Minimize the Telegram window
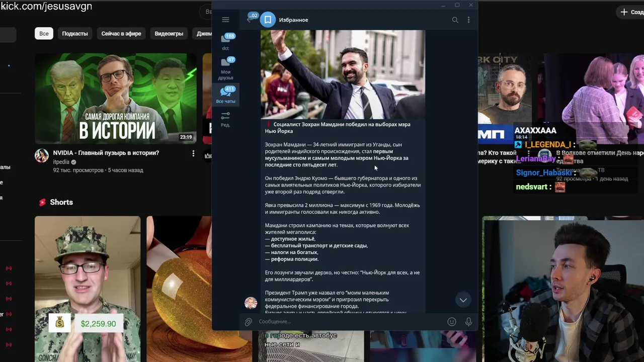 coord(443,5)
